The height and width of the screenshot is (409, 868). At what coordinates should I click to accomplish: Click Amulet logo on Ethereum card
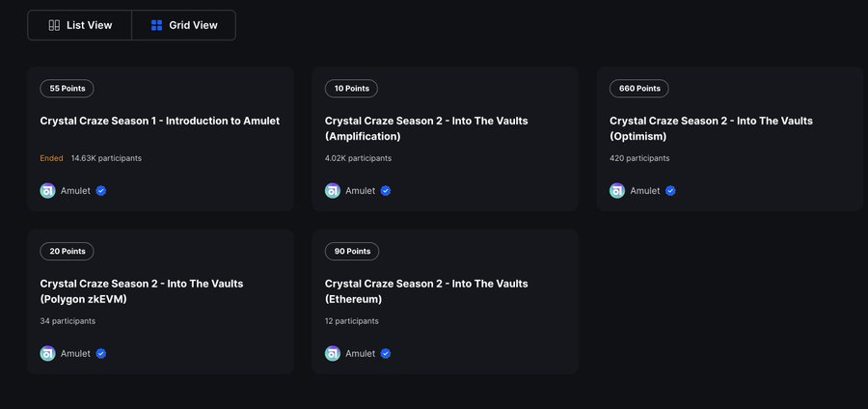tap(333, 354)
